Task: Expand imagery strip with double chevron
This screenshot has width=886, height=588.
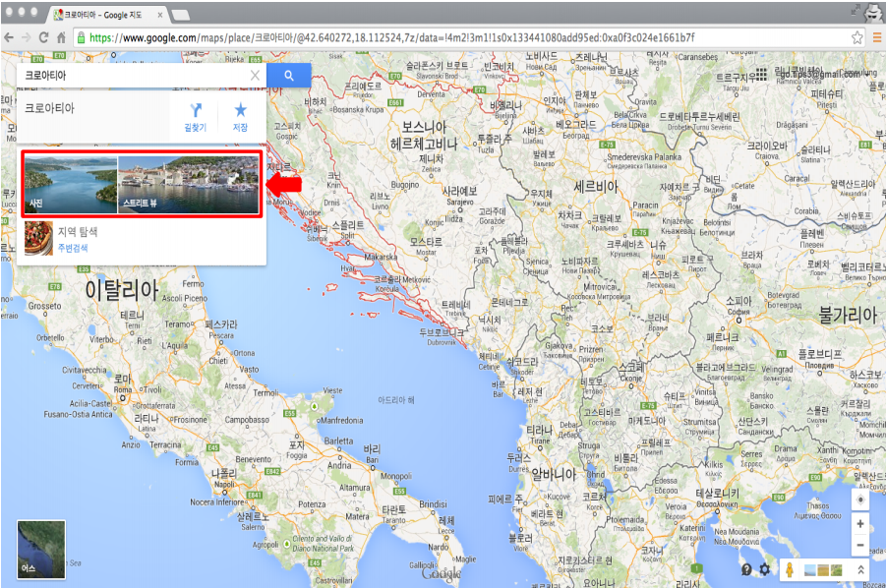Action: (860, 570)
